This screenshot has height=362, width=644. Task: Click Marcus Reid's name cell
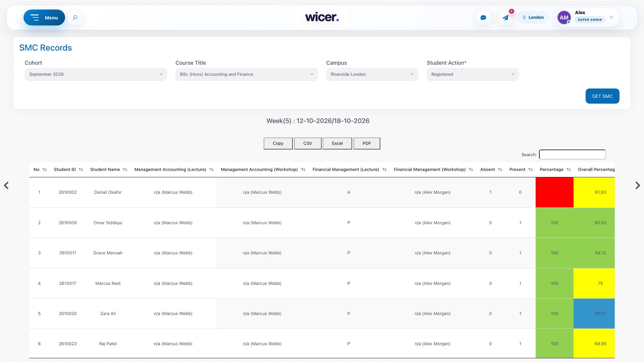point(108,284)
